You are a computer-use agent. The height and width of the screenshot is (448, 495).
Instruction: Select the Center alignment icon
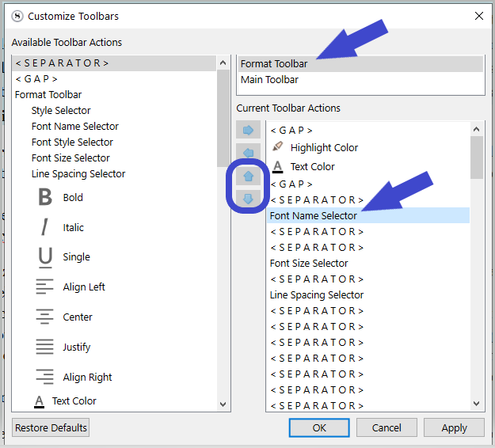coord(44,317)
